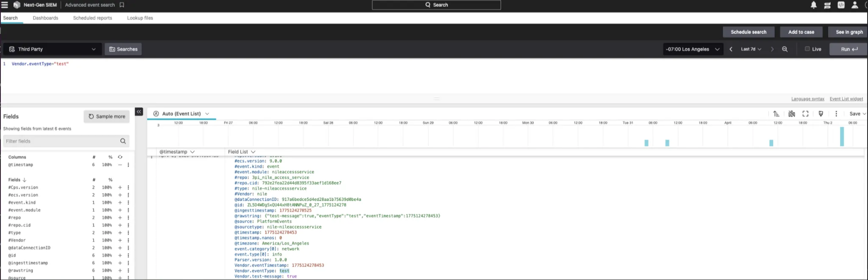Expand the Auto (Event List) widget selector
This screenshot has height=280, width=868.
tap(181, 114)
